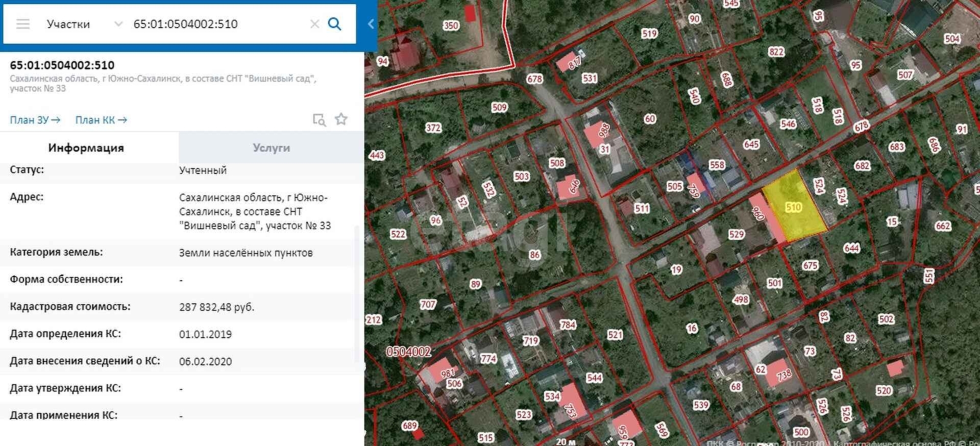This screenshot has width=980, height=446.
Task: Select parcel 521 on the map
Action: point(615,335)
